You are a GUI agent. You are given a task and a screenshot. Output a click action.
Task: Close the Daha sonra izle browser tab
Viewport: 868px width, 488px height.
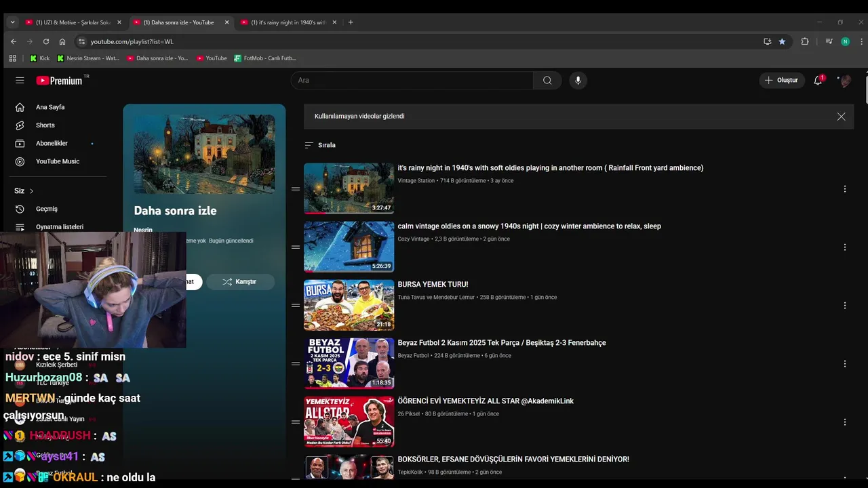point(226,22)
